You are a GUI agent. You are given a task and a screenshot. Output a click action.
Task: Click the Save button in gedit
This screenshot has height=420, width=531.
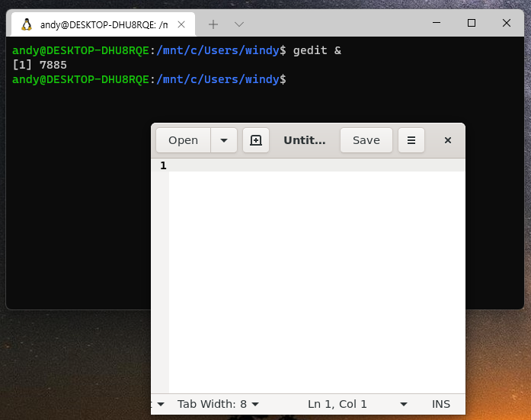366,140
